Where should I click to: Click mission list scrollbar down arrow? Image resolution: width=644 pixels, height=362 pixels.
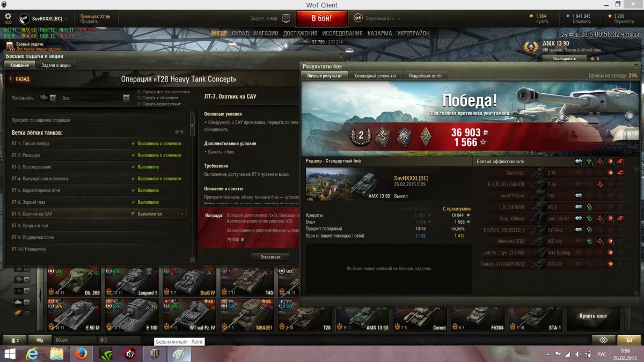click(x=193, y=260)
